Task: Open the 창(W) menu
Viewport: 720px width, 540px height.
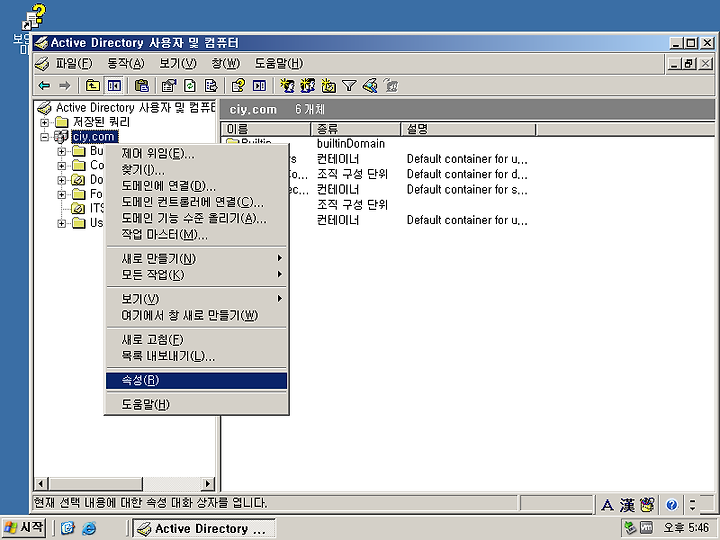Action: pos(225,63)
